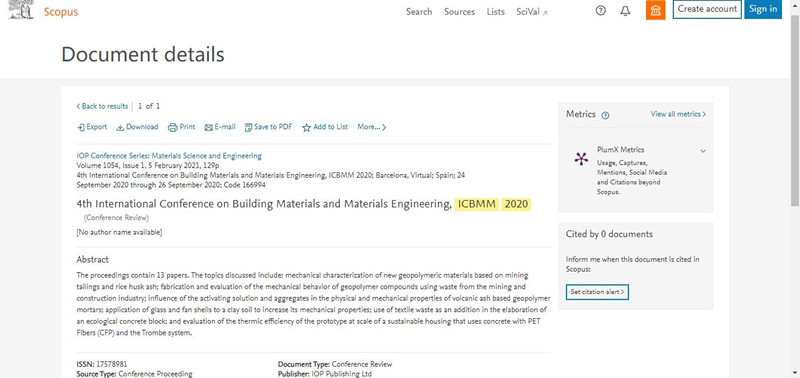Go back to results

point(102,106)
